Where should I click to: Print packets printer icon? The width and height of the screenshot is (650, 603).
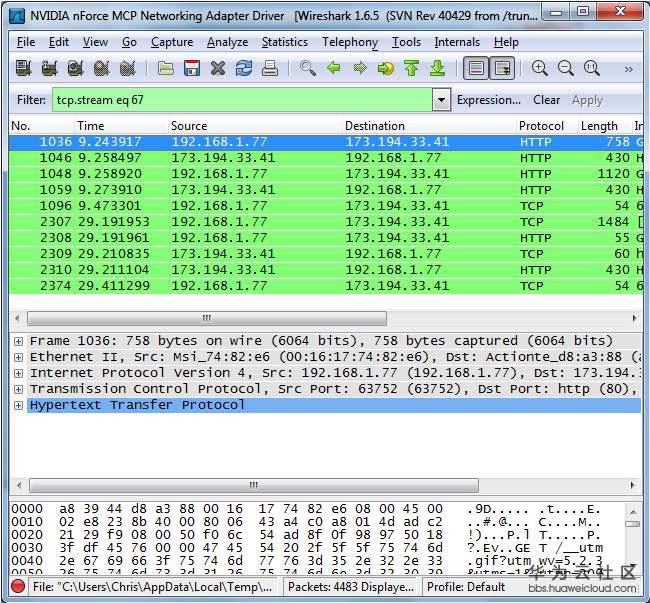[x=270, y=68]
